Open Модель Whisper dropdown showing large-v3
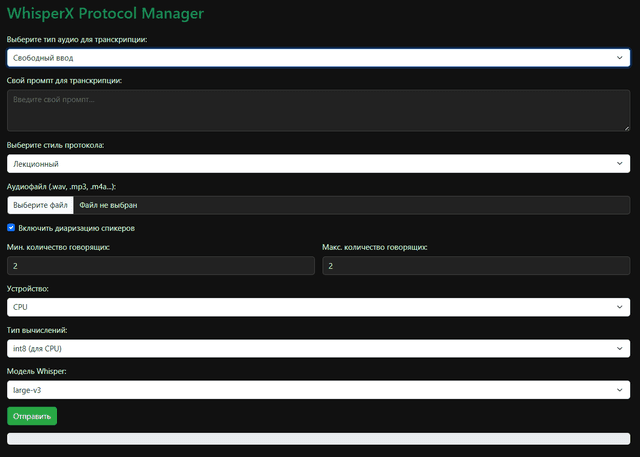This screenshot has width=640, height=457. tap(318, 390)
